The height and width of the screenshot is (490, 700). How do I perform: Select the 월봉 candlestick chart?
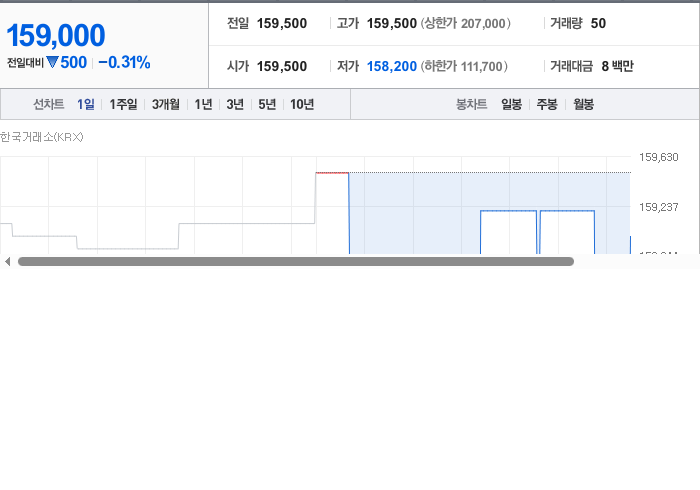pyautogui.click(x=583, y=104)
